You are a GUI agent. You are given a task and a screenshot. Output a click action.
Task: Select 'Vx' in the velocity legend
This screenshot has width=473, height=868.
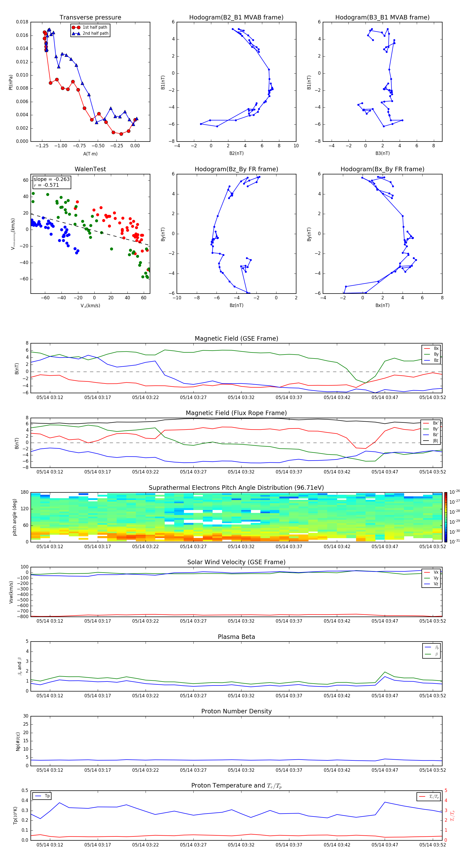pos(431,573)
